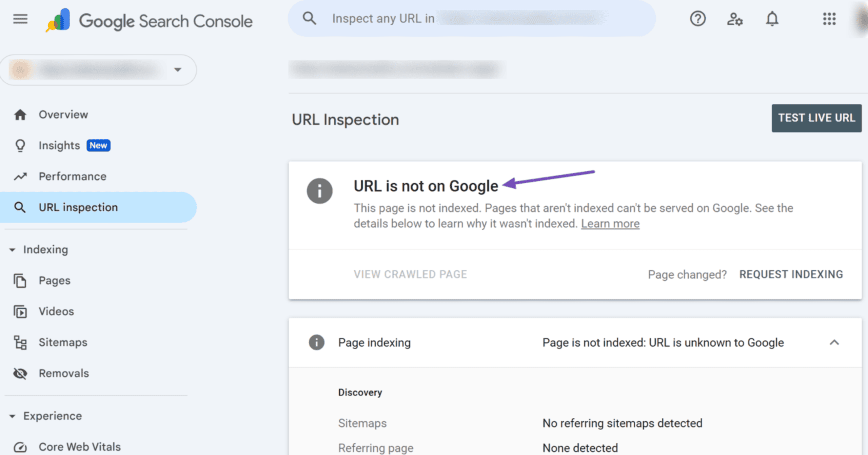Open the property selector dropdown
868x455 pixels.
point(98,70)
